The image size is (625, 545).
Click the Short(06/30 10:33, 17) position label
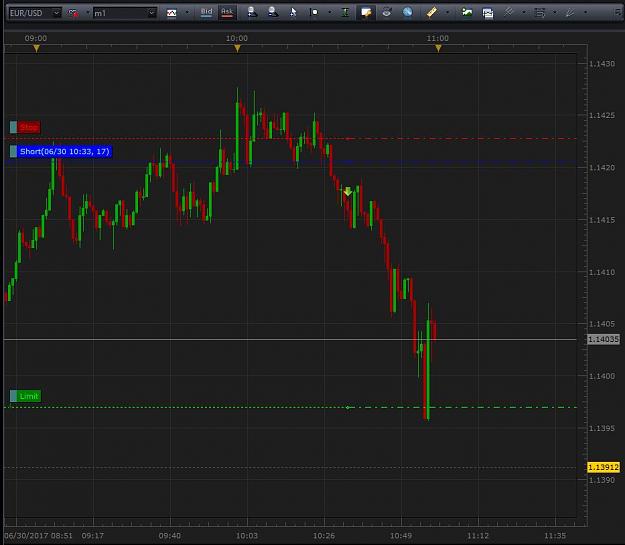point(65,151)
